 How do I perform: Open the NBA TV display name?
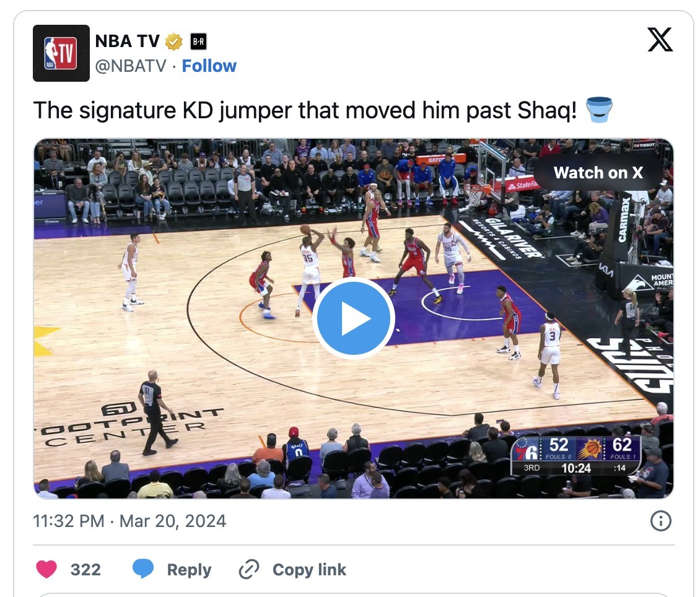click(127, 41)
